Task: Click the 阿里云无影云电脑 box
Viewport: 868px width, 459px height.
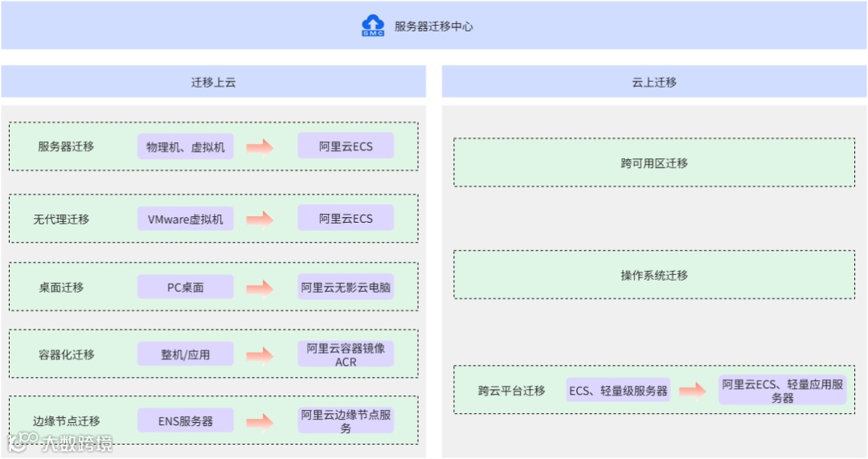Action: (x=346, y=287)
